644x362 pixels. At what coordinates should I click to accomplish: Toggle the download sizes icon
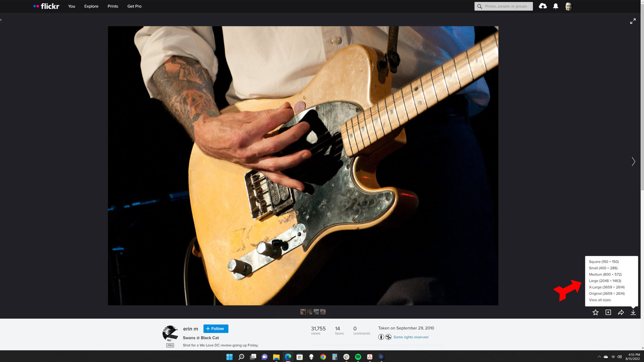pyautogui.click(x=633, y=312)
